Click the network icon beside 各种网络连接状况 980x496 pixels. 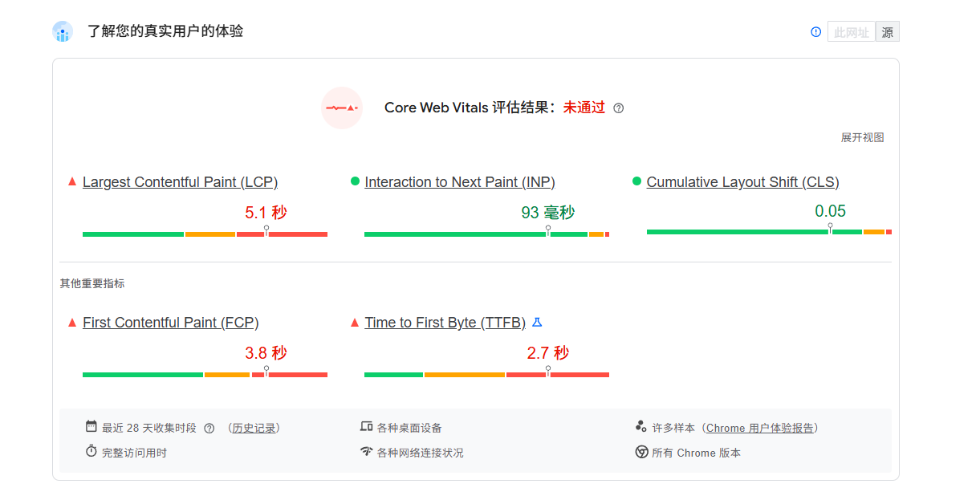366,452
